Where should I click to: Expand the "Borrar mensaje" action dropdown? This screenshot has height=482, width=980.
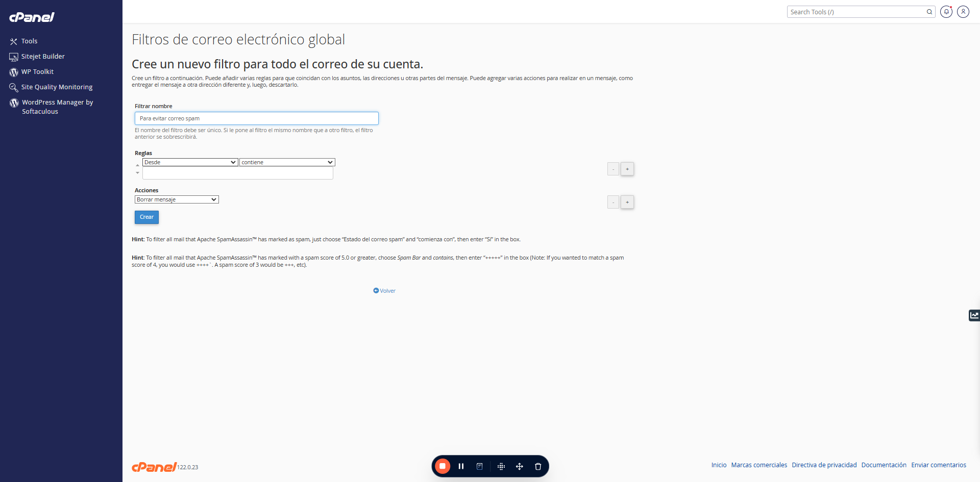177,199
